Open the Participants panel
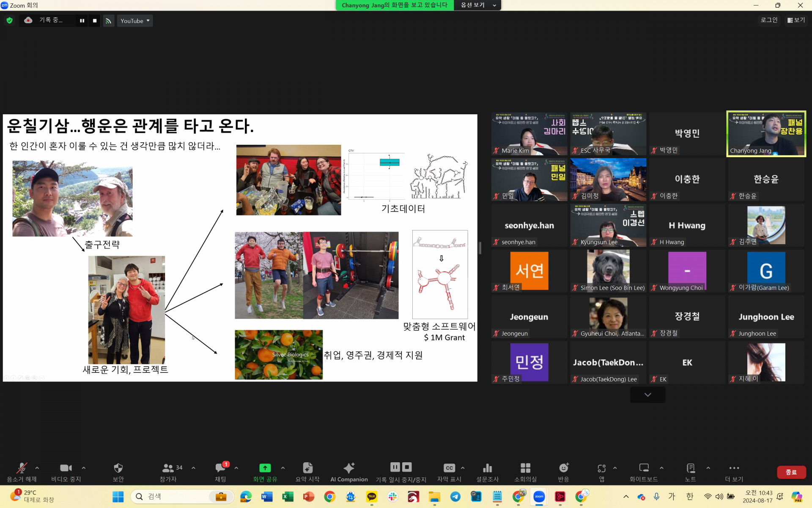Screen dimensions: 812x508 (x=168, y=470)
